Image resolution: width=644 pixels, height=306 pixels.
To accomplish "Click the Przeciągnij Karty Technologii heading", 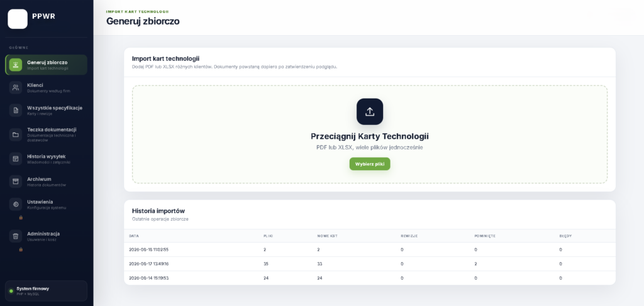I will pos(370,136).
